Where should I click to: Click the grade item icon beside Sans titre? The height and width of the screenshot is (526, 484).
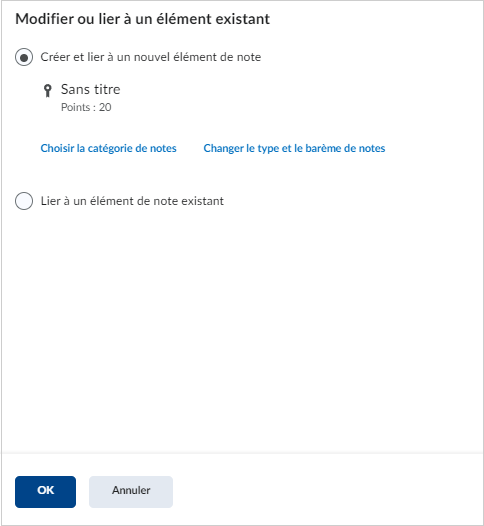(48, 91)
